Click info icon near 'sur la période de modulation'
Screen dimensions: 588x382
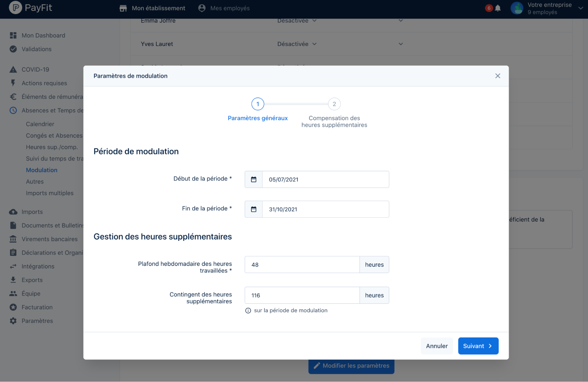point(248,310)
